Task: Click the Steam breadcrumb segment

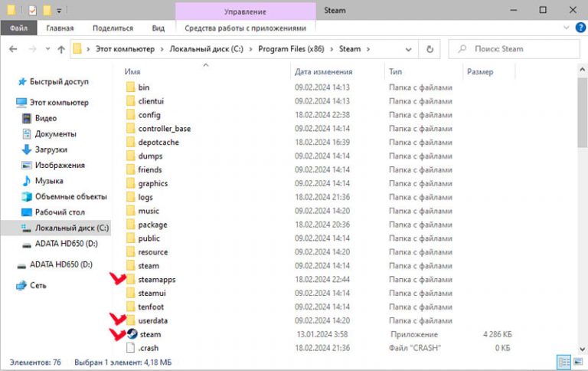Action: 350,49
